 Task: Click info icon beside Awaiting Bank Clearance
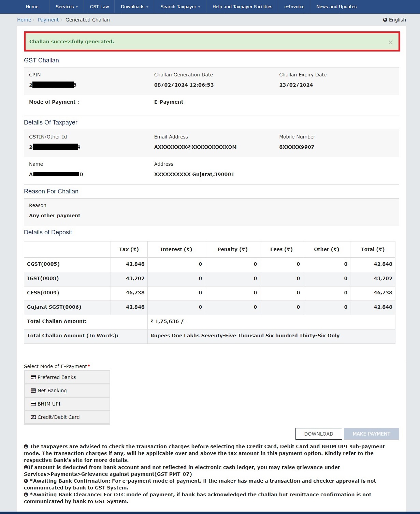26,495
